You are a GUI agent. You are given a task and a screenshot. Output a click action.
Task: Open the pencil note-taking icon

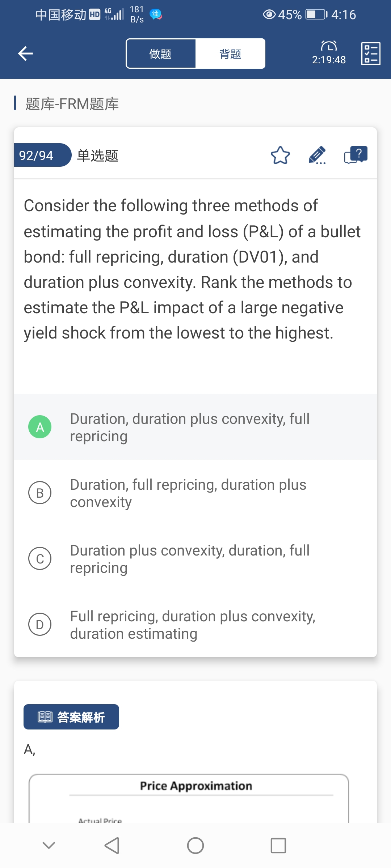317,156
